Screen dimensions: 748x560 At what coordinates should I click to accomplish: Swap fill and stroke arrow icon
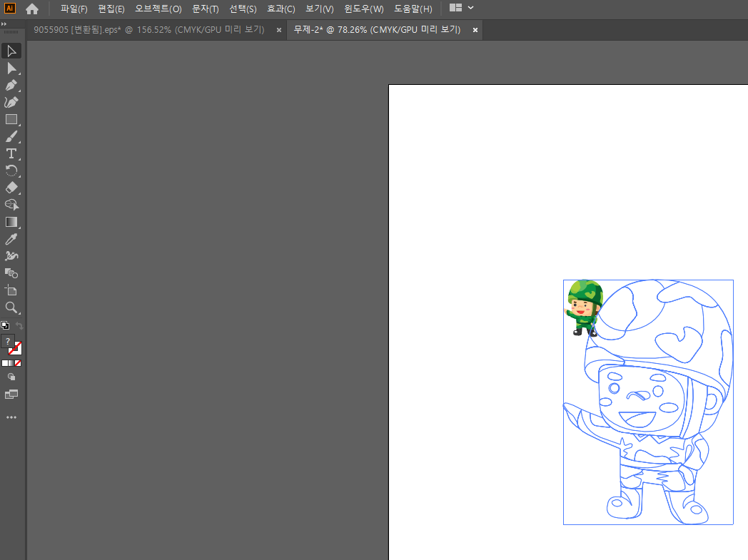[19, 325]
